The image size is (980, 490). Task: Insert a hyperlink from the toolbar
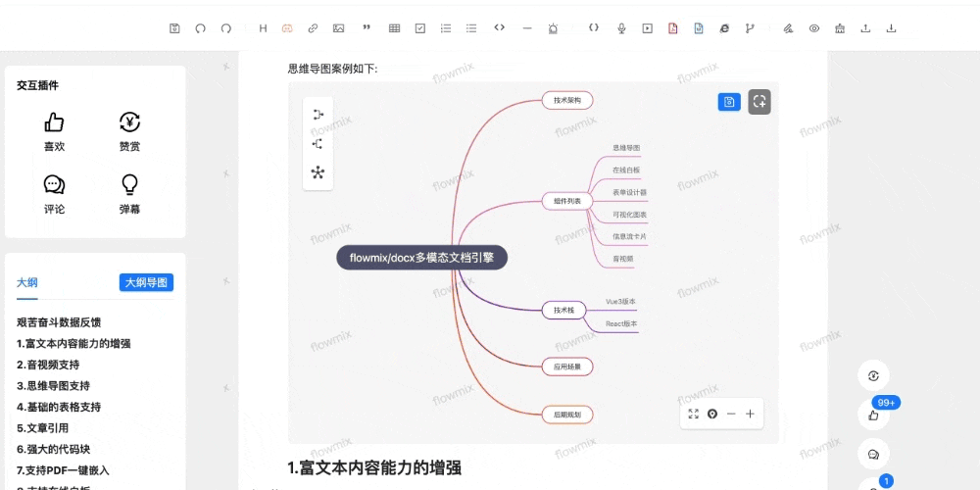tap(314, 28)
